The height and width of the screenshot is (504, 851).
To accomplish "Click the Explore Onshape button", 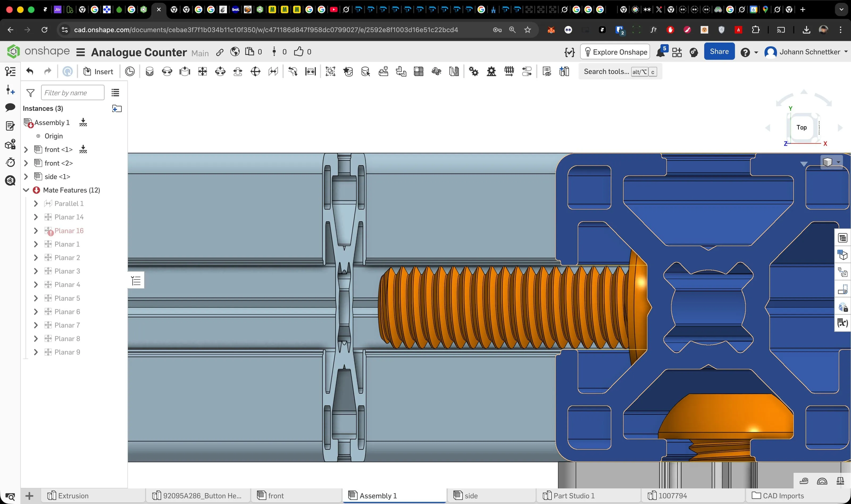I will coord(615,52).
